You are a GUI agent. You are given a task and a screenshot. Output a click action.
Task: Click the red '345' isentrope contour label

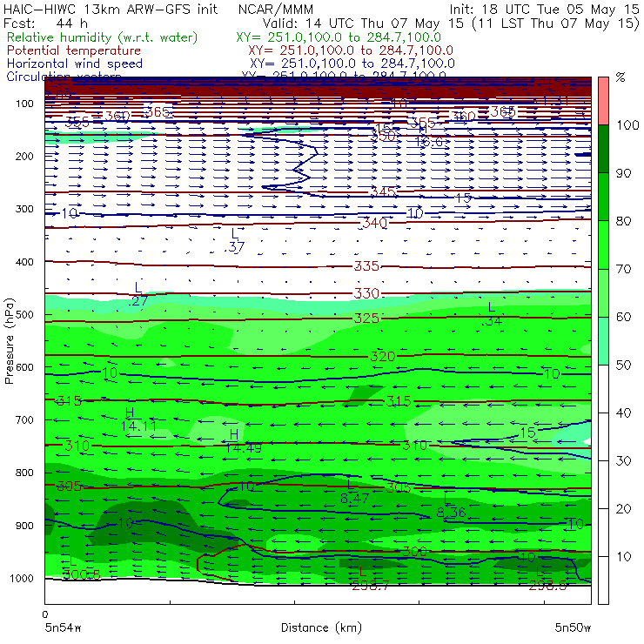(x=383, y=191)
